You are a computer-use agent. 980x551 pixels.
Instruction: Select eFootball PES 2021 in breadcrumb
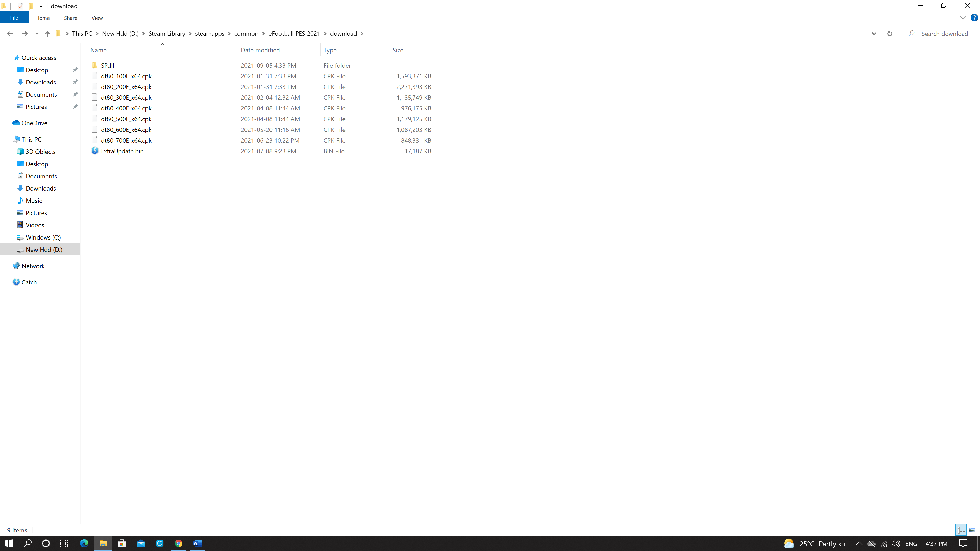click(294, 33)
